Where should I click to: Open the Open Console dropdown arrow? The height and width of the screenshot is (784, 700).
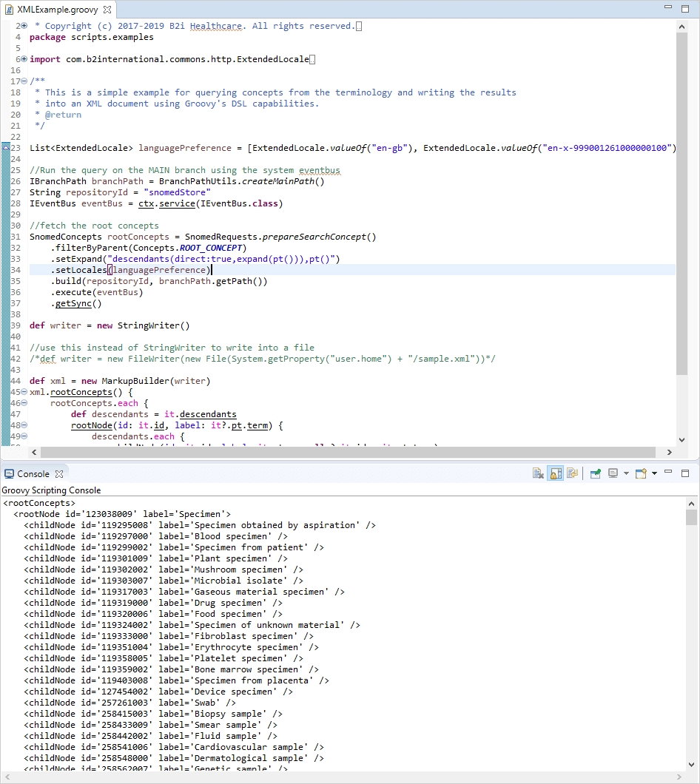coord(654,473)
